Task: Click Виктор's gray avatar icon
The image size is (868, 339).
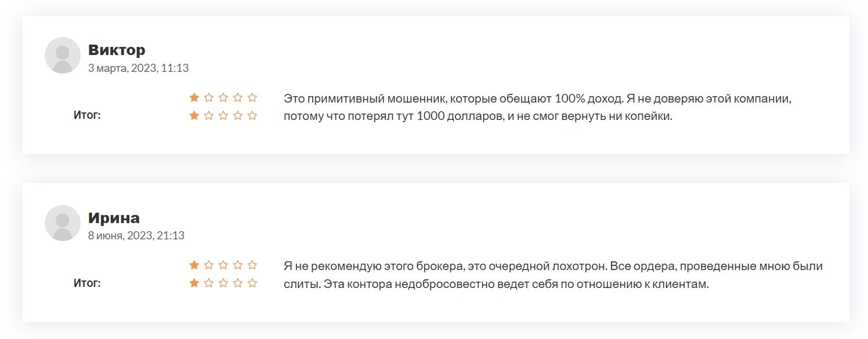Action: (63, 56)
